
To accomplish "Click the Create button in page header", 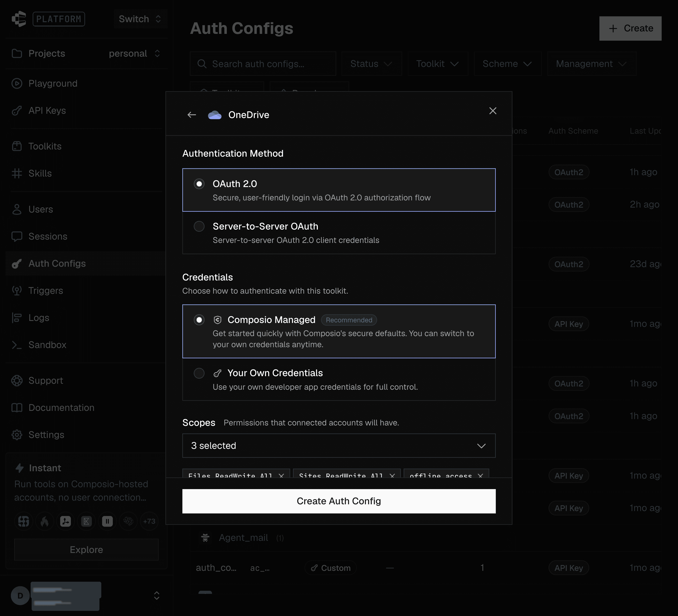I will pos(630,28).
